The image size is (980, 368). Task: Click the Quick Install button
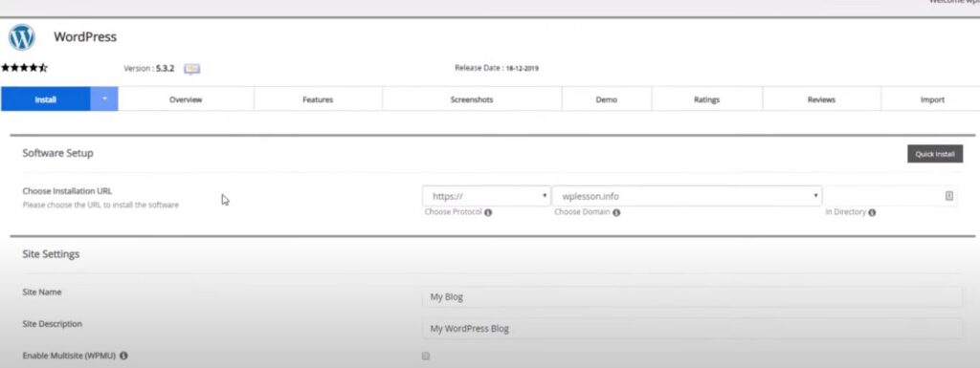935,154
